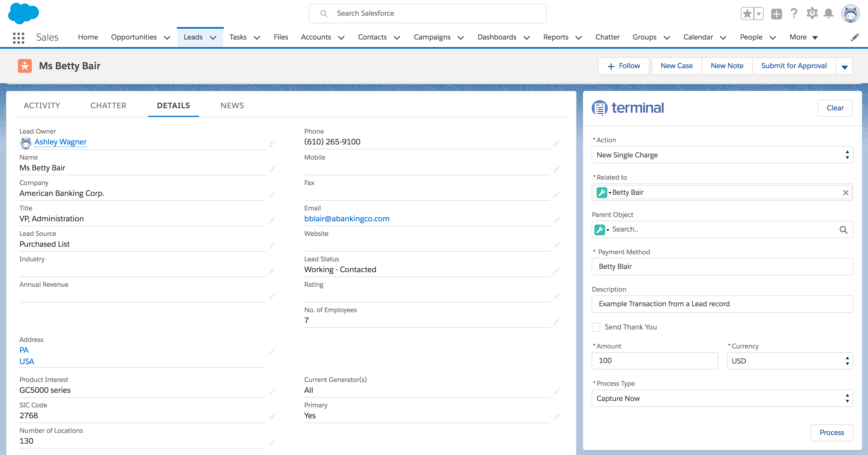
Task: Open the Notifications bell icon
Action: [829, 14]
